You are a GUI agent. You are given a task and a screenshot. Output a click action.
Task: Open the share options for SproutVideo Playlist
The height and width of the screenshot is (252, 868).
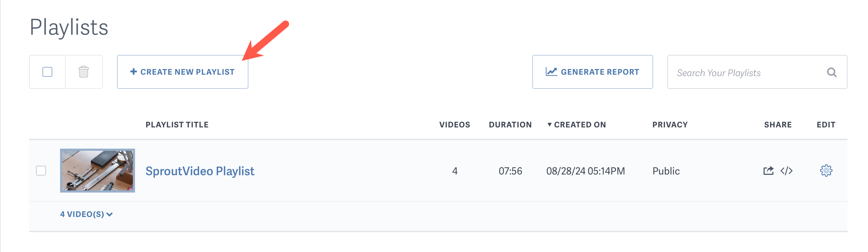point(768,171)
